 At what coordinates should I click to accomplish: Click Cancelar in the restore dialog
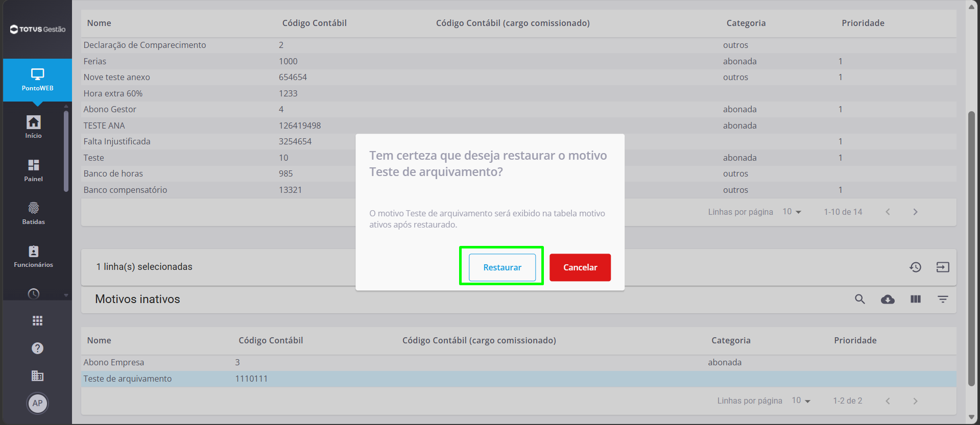pos(580,267)
